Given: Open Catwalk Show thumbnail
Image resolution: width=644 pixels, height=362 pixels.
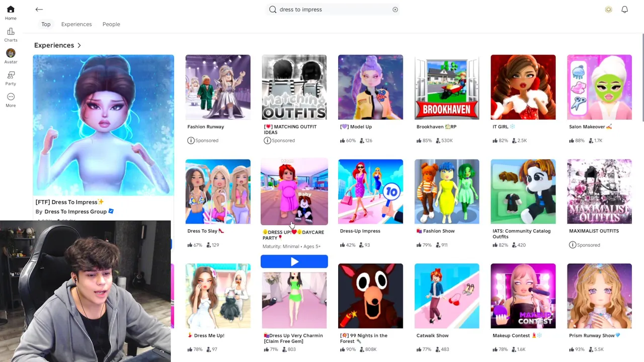Looking at the screenshot, I should (x=447, y=296).
